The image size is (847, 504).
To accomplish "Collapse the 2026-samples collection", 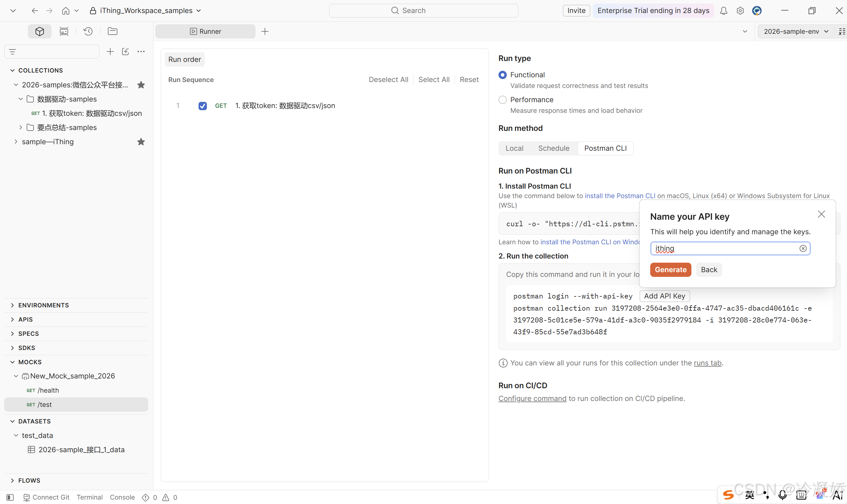I will click(x=16, y=85).
